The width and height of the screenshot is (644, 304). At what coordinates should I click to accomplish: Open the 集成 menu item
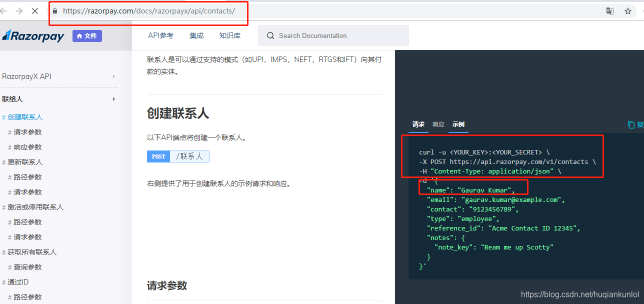[x=196, y=35]
